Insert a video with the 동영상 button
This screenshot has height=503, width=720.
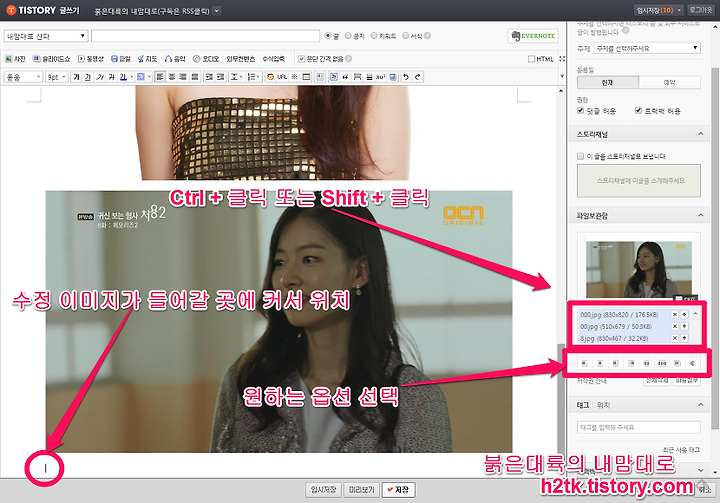[x=90, y=59]
